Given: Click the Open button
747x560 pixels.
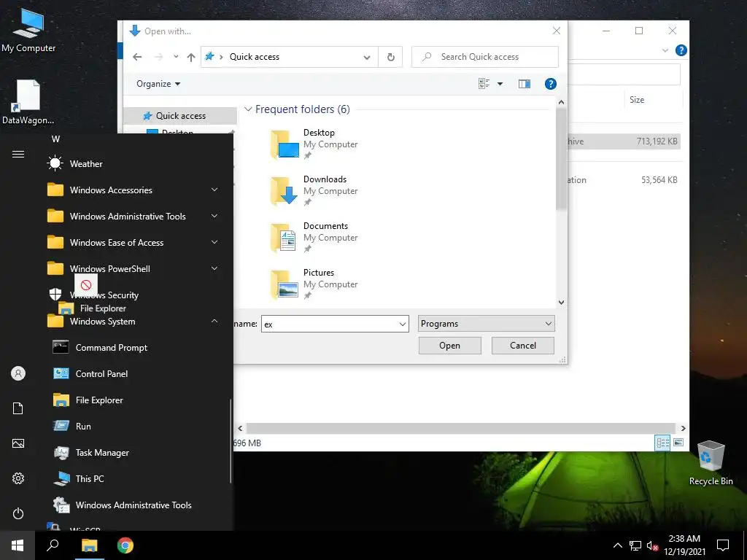Looking at the screenshot, I should [x=449, y=346].
